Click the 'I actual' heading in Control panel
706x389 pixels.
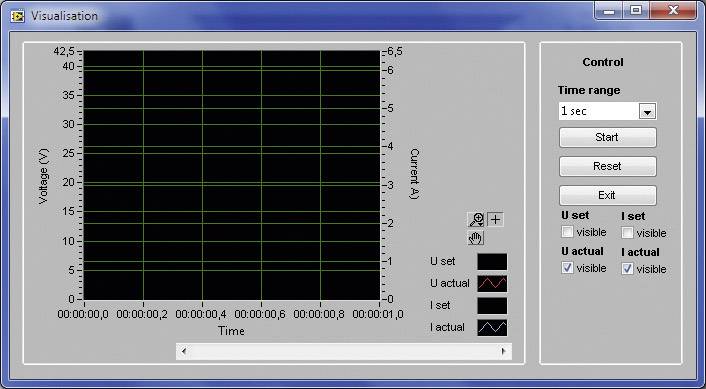click(640, 252)
